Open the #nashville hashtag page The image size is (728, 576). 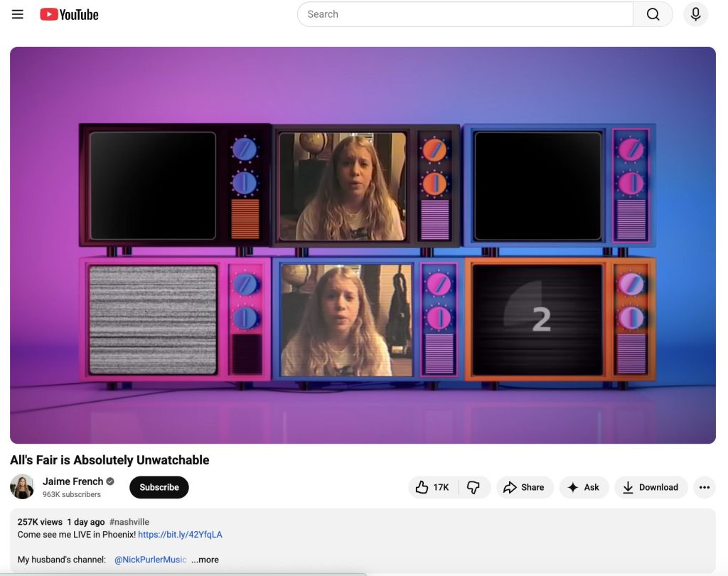tap(129, 521)
